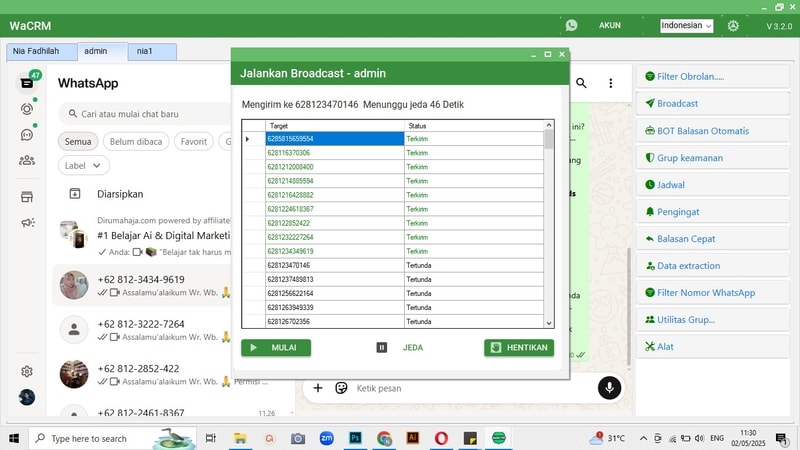Screen dimensions: 800x450
Task: Open Filter Nomor WhatsApp
Action: [713, 293]
